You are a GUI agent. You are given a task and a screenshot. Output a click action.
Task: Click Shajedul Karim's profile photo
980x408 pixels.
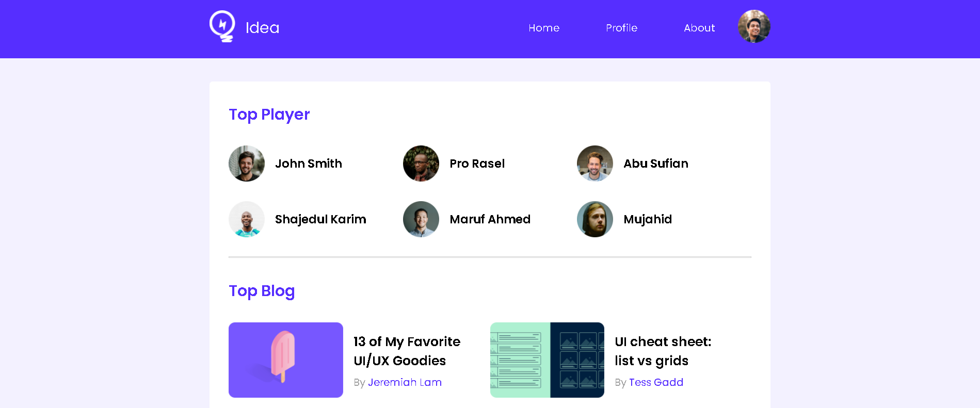[x=247, y=219]
